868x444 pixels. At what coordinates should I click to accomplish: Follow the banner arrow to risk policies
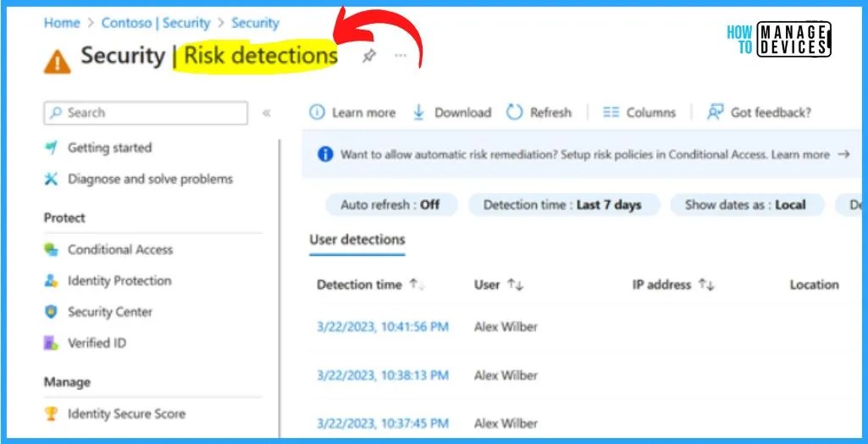coord(843,154)
